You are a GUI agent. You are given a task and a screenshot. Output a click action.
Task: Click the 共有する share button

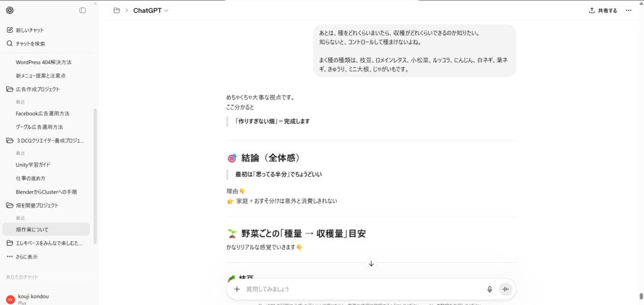coord(602,10)
